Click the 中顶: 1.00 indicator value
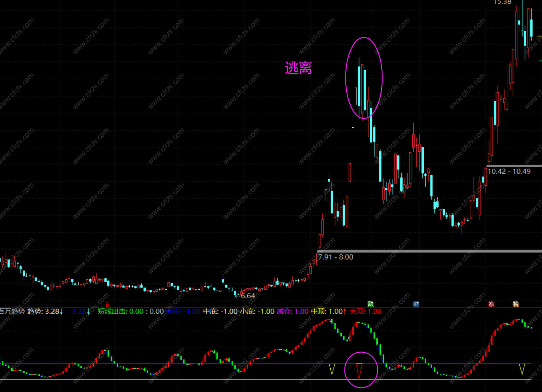The image size is (542, 392). pyautogui.click(x=328, y=311)
